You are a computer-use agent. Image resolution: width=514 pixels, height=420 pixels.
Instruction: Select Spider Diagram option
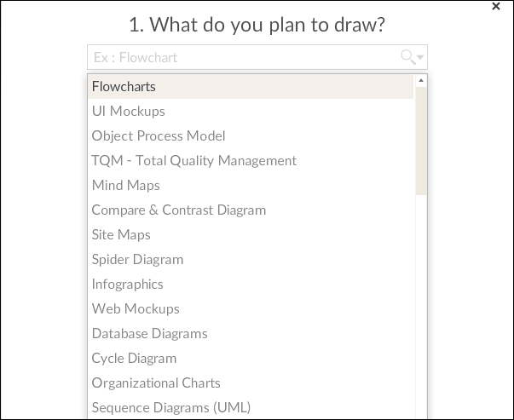(251, 260)
